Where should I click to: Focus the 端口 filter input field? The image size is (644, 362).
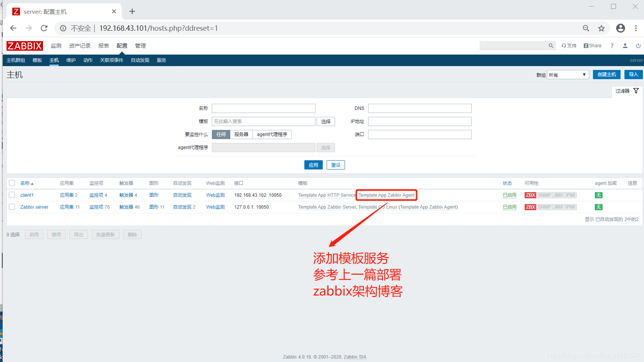(420, 135)
